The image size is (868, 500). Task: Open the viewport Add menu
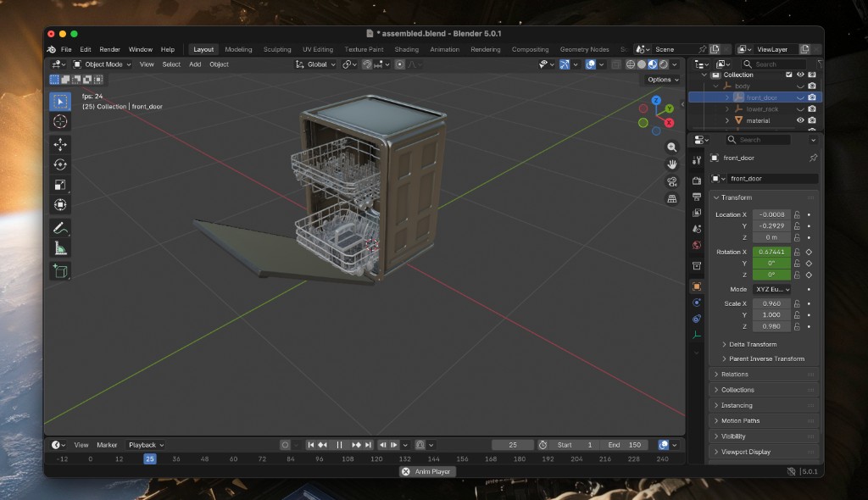[195, 64]
